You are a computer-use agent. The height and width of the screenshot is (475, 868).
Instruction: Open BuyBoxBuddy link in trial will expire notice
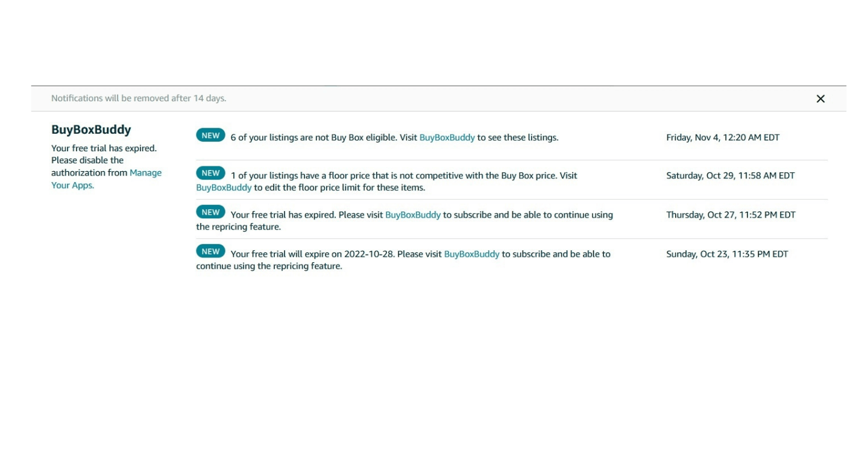coord(471,254)
